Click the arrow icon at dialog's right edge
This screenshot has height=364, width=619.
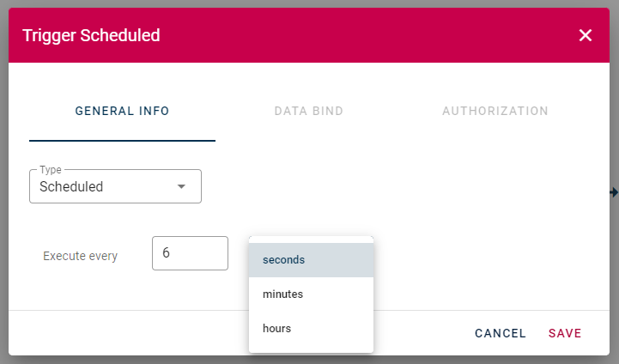point(614,192)
